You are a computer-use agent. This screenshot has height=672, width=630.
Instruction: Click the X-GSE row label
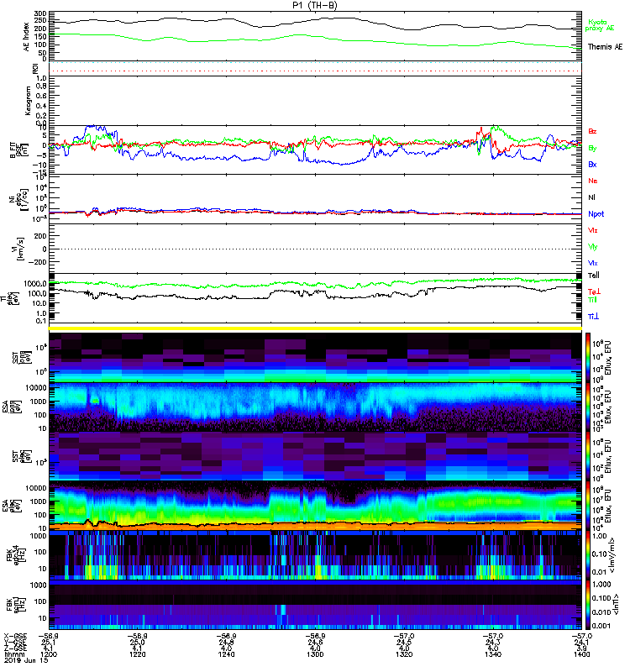point(15,636)
